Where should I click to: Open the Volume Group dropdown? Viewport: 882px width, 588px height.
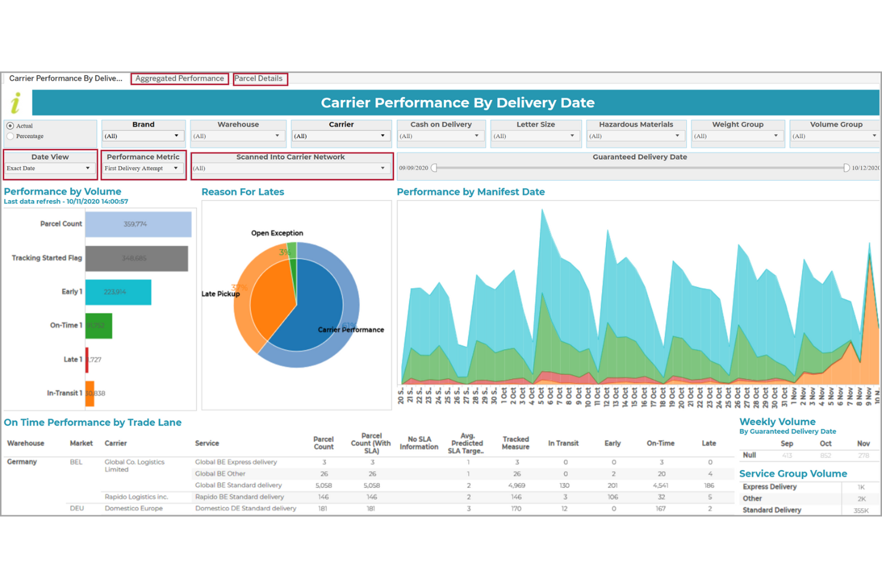coord(836,136)
